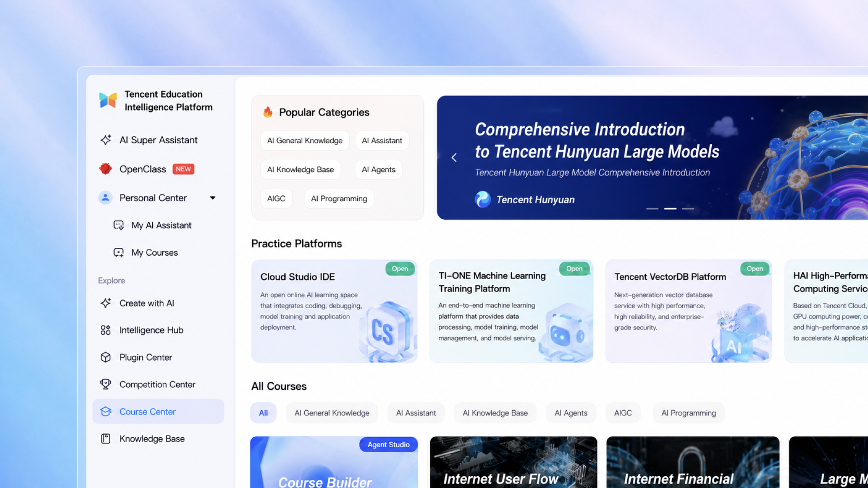Click the Knowledge Base book icon
This screenshot has width=868, height=488.
click(105, 439)
